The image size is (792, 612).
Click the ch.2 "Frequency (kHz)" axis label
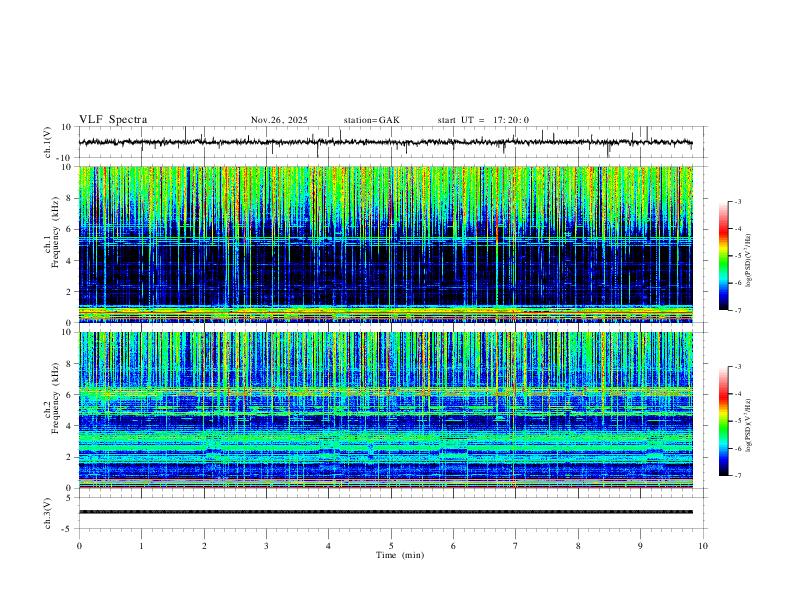[x=55, y=398]
